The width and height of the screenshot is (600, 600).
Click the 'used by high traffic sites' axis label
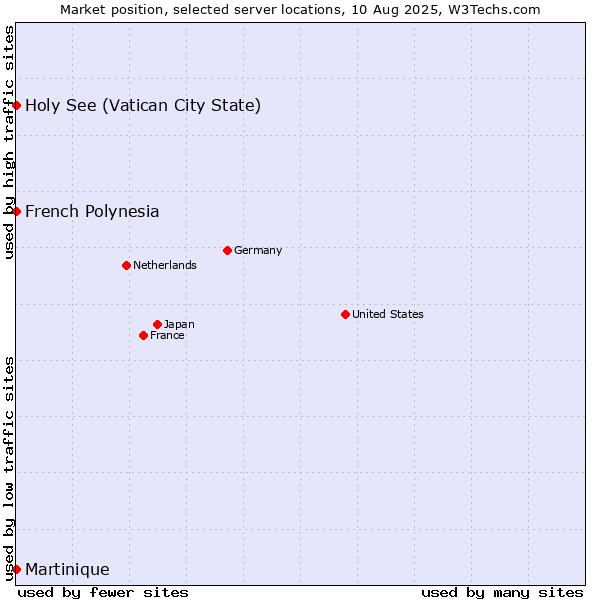[x=8, y=142]
